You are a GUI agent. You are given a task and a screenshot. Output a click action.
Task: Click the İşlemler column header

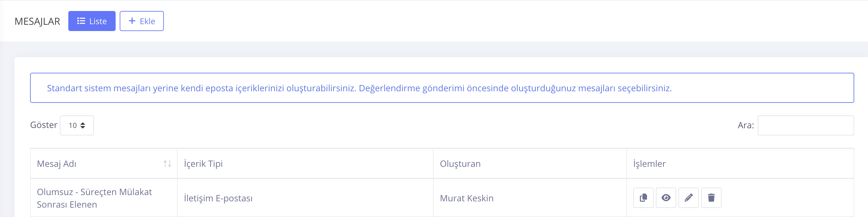649,164
